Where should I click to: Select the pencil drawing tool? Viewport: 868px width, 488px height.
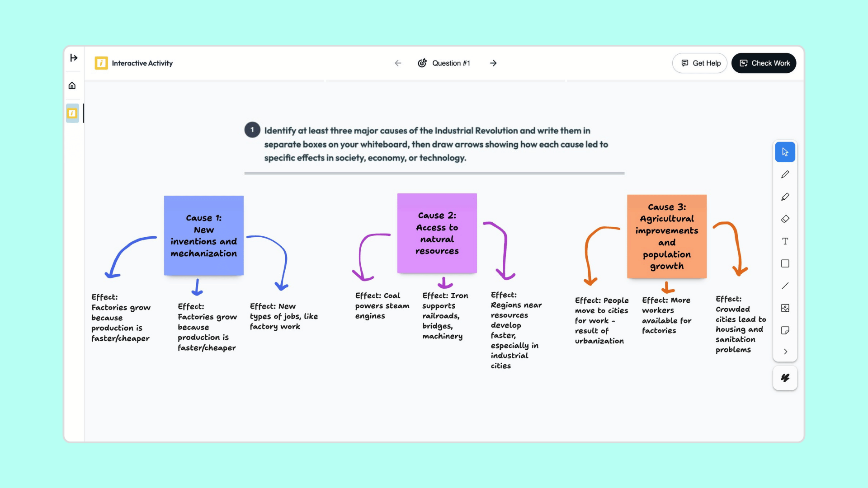click(785, 174)
